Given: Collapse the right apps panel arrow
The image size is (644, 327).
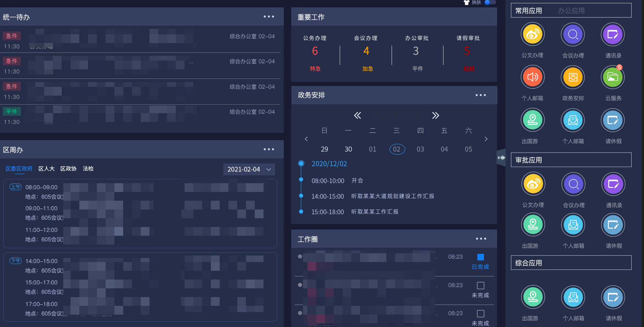Looking at the screenshot, I should [x=501, y=158].
